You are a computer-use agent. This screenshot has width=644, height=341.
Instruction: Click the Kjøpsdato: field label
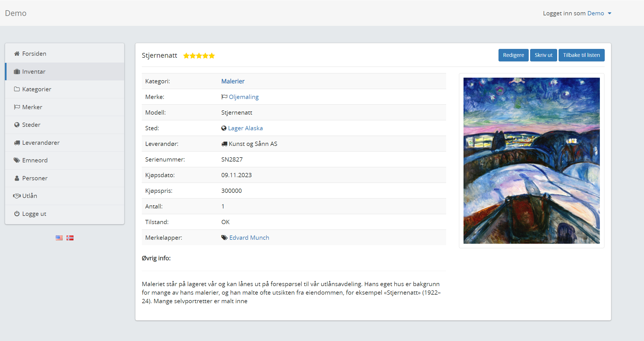160,175
